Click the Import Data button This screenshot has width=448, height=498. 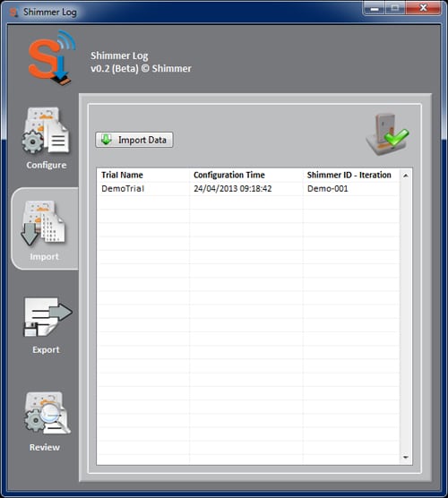(x=134, y=140)
